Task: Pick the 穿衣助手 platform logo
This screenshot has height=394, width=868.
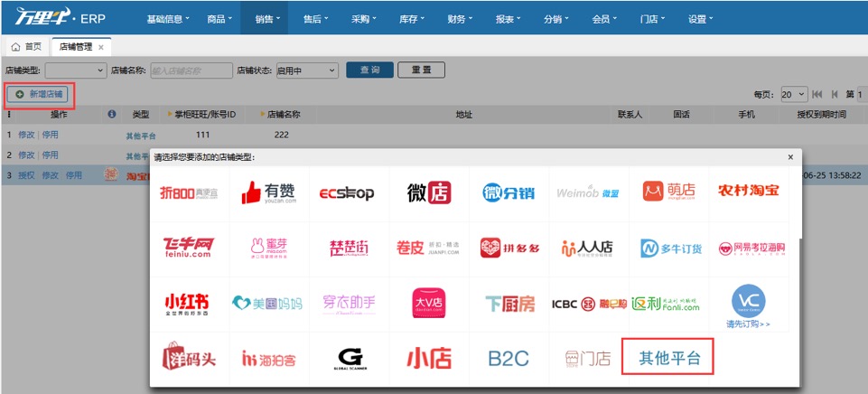Action: 349,305
